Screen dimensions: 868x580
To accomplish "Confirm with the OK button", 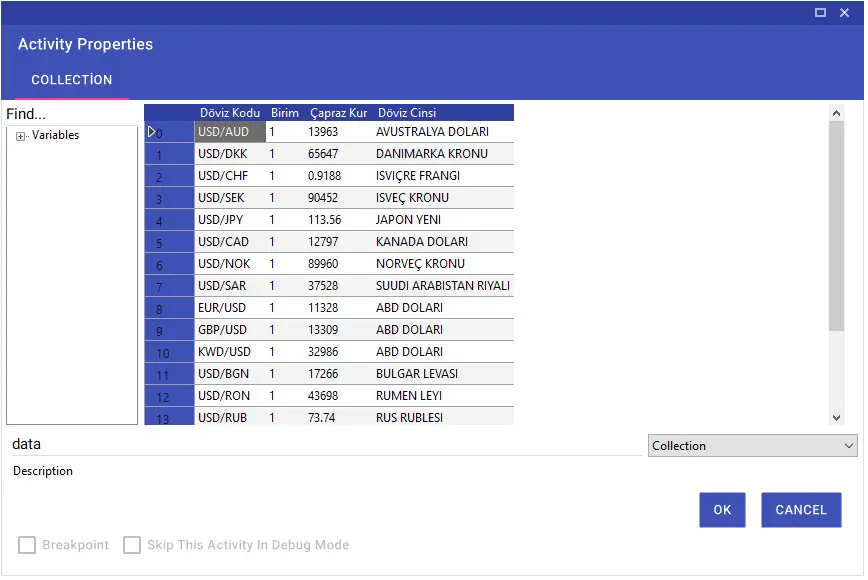I will (x=724, y=511).
